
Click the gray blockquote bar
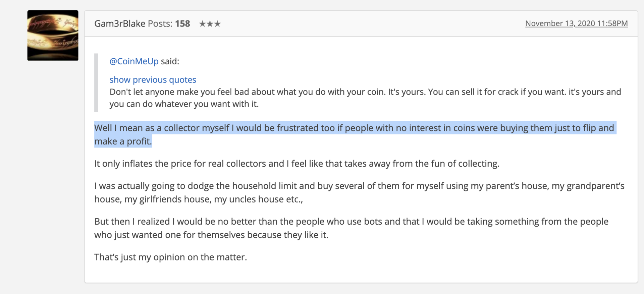[x=96, y=82]
